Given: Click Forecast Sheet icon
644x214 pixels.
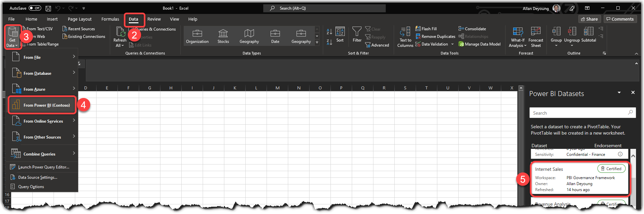Looking at the screenshot, I should click(x=536, y=32).
